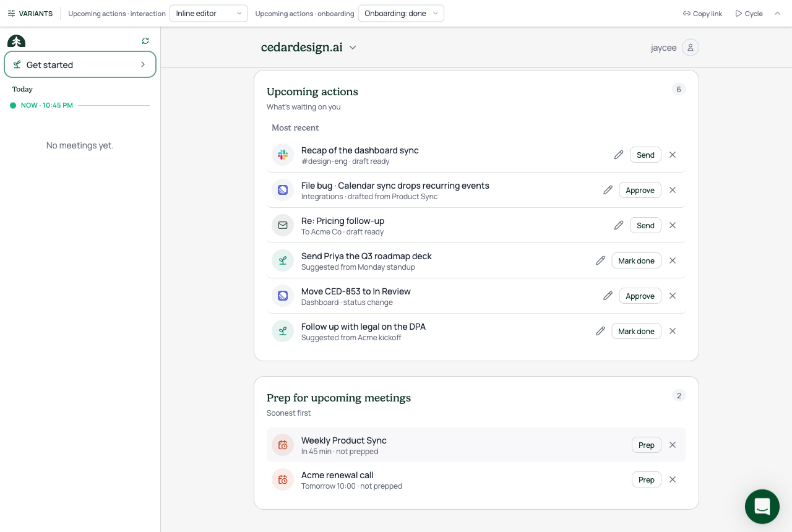Click Linear icon on File bug row
The image size is (792, 532).
pos(283,190)
